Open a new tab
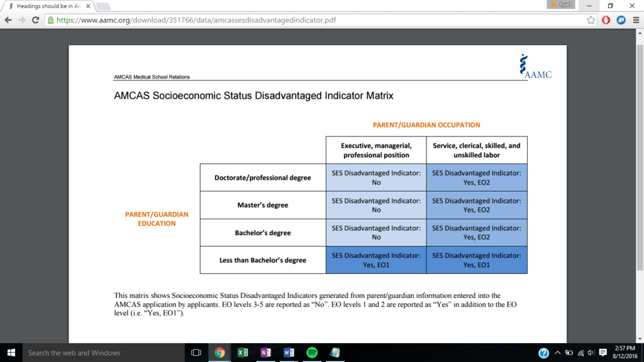The image size is (644, 362). (103, 6)
